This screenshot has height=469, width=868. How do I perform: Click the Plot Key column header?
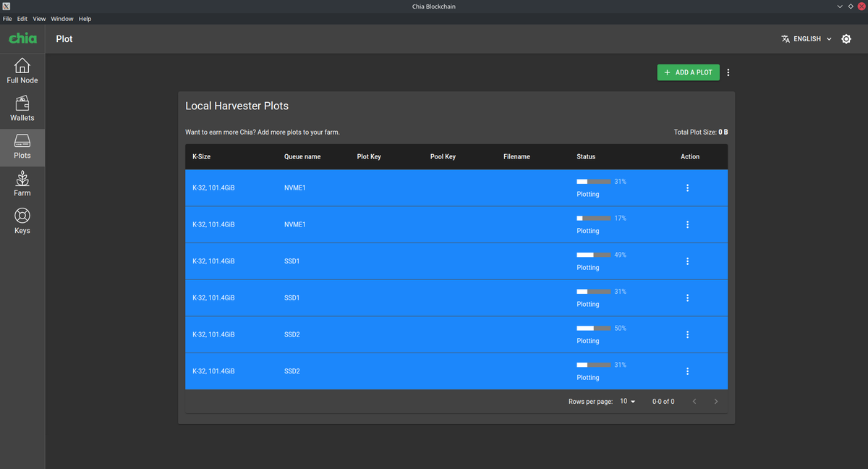369,157
